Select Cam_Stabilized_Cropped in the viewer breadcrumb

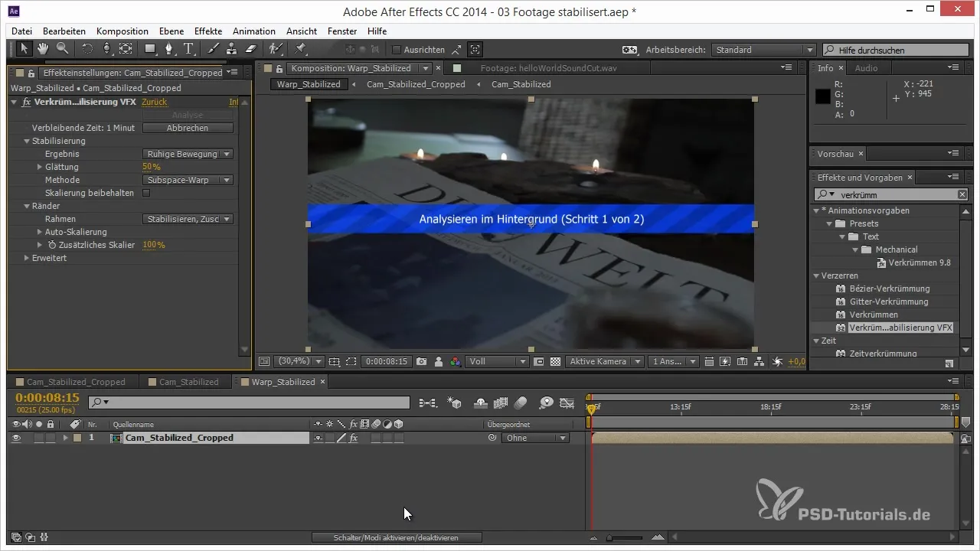(x=416, y=84)
